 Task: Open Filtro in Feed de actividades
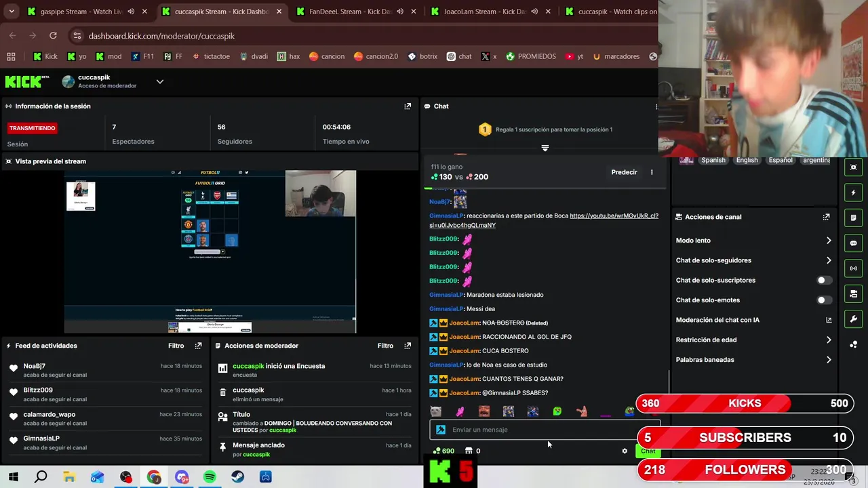[x=176, y=346]
